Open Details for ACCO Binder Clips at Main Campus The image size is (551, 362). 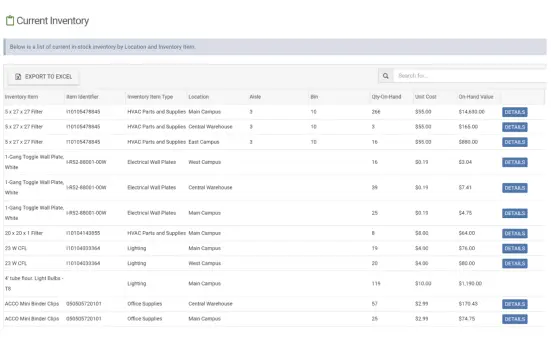tap(514, 319)
